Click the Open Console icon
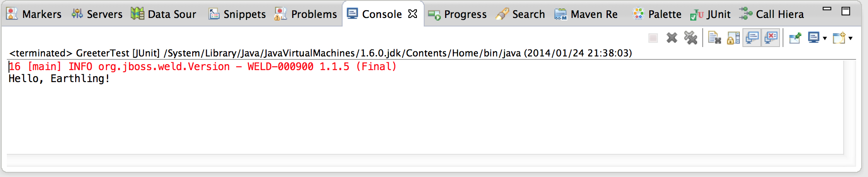This screenshot has height=177, width=868. pos(839,38)
